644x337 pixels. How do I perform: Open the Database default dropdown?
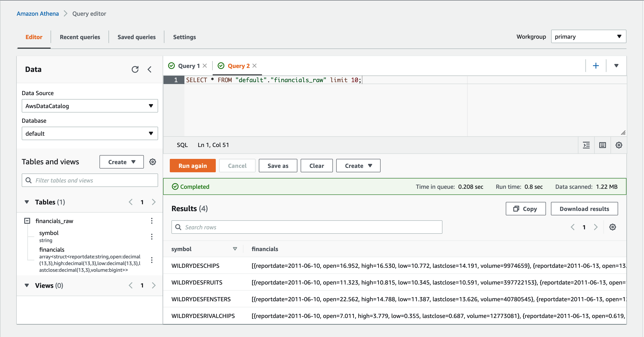click(90, 133)
